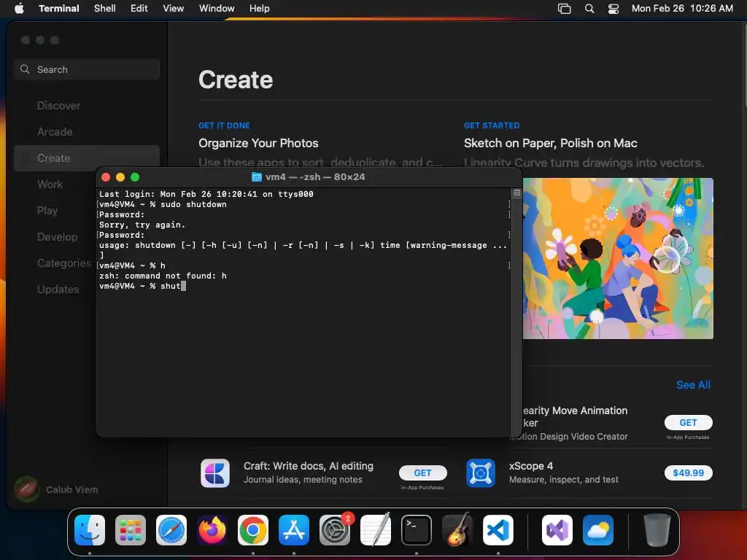The image size is (747, 560).
Task: Select Arcade in App Store sidebar
Action: pyautogui.click(x=87, y=132)
